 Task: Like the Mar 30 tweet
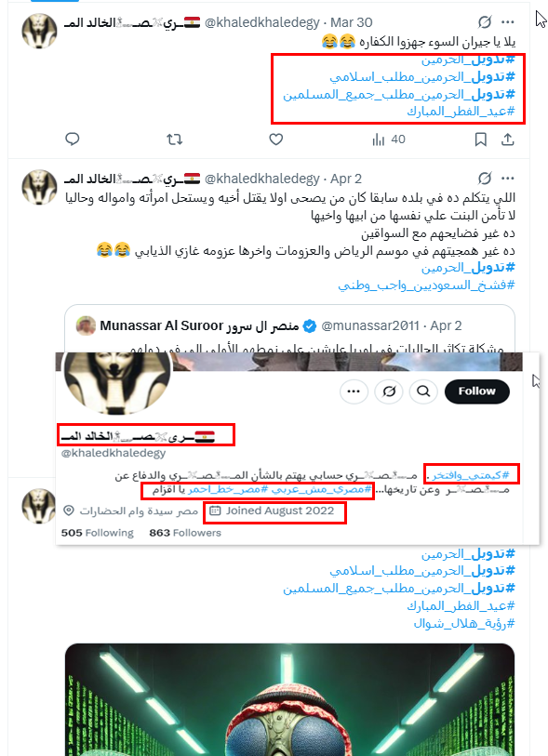coord(276,139)
